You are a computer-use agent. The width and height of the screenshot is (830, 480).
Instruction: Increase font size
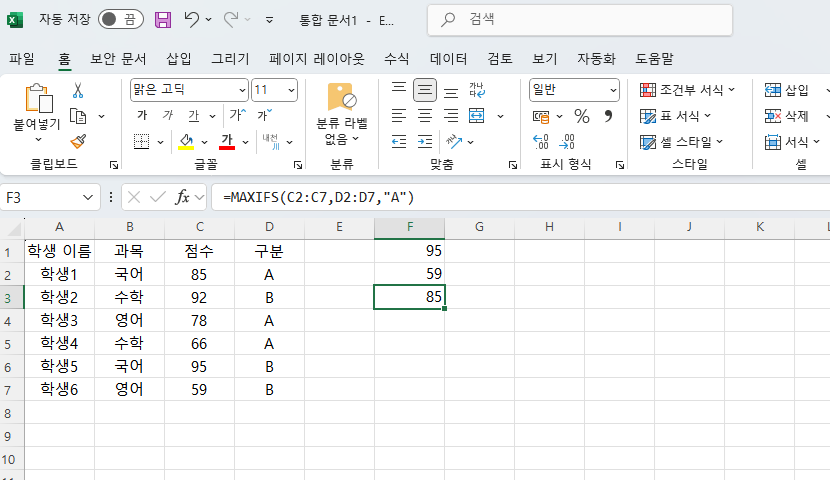point(237,115)
